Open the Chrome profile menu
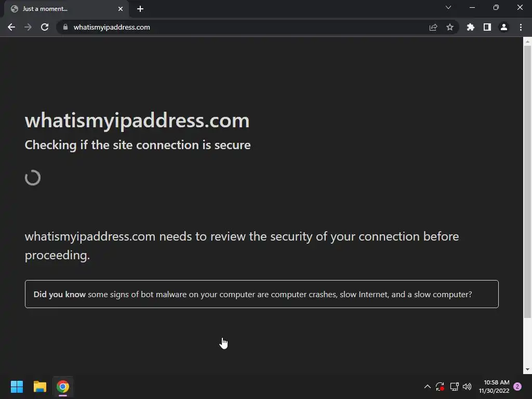The width and height of the screenshot is (532, 399). [504, 27]
